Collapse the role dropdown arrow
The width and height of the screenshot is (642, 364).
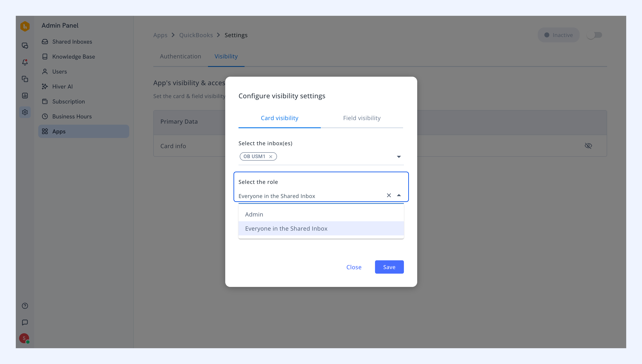(x=399, y=195)
